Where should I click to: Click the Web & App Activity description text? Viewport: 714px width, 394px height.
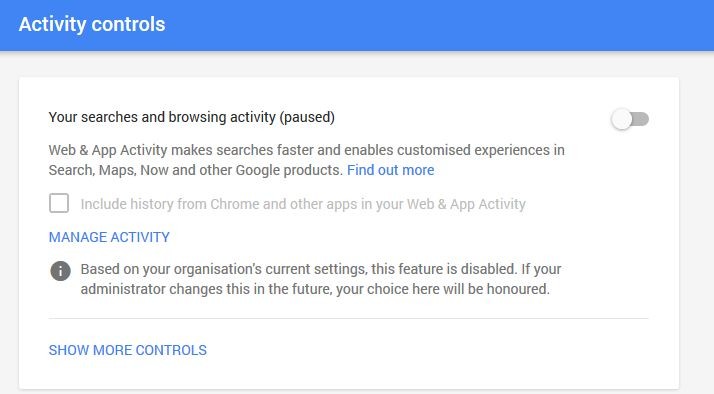306,160
